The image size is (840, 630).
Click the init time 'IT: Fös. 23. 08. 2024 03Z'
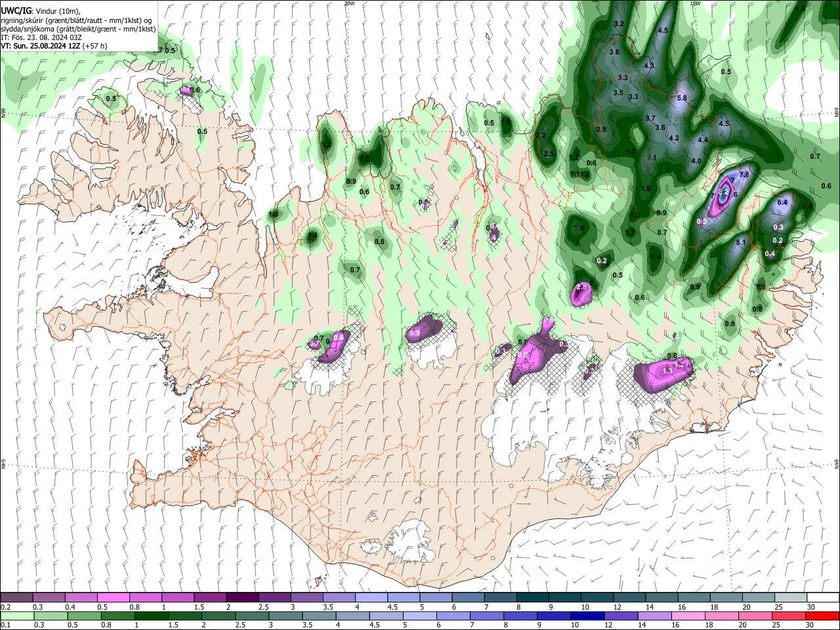(x=41, y=37)
